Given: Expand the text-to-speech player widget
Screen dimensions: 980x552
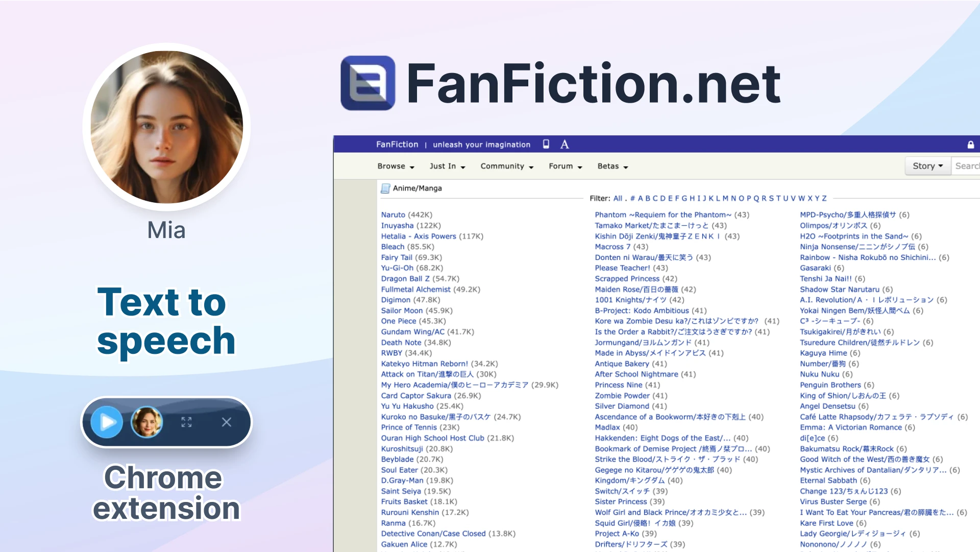Looking at the screenshot, I should point(186,422).
